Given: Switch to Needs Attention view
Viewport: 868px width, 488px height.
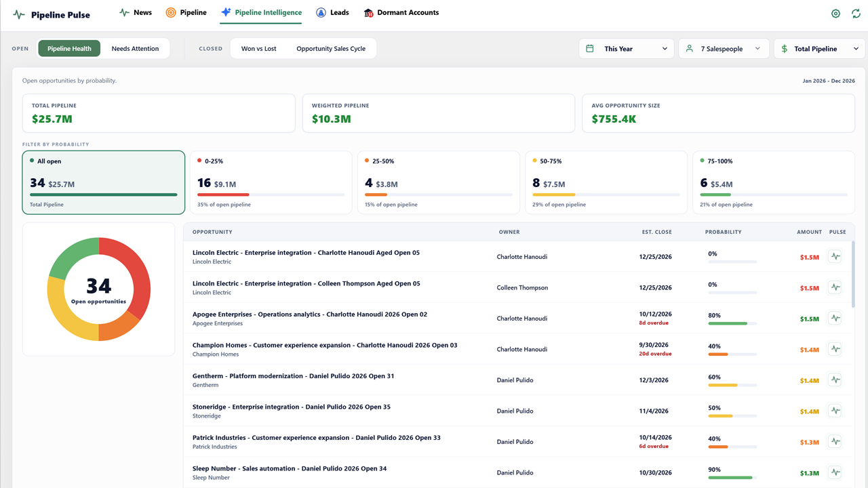Looking at the screenshot, I should point(135,49).
